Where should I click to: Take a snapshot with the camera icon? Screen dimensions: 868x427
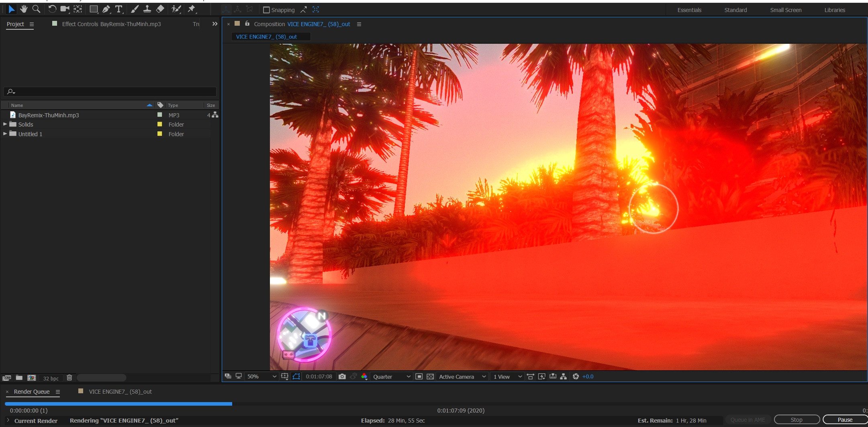point(342,376)
